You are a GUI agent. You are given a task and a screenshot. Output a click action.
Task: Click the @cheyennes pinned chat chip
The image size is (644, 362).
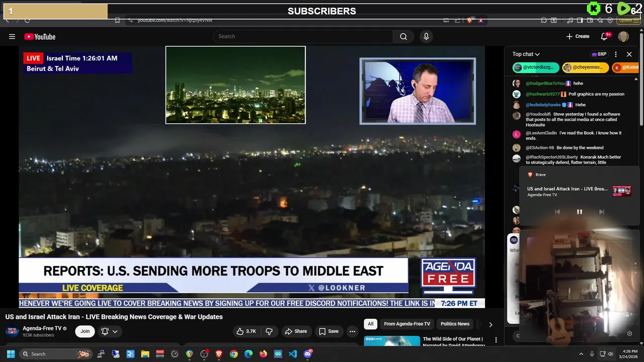coord(585,67)
